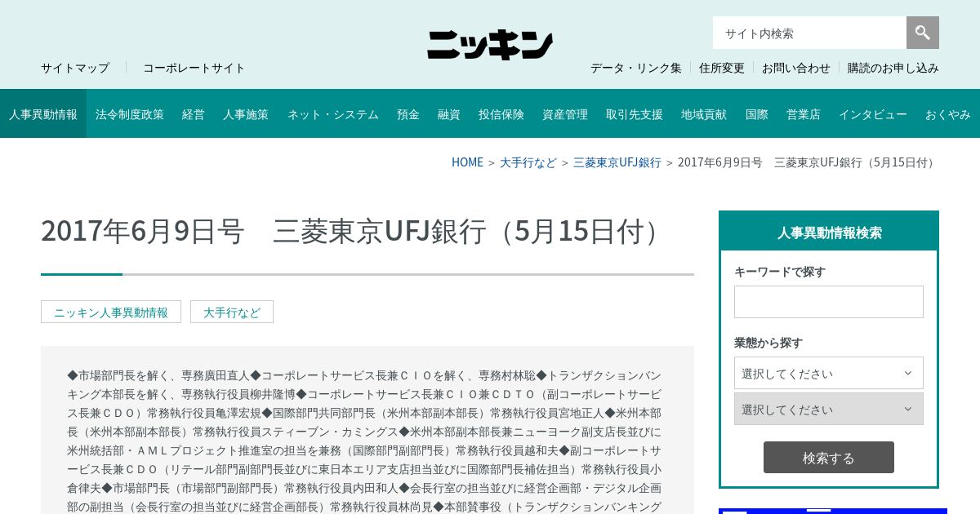
Task: Open the 国際 nav item
Action: (757, 113)
